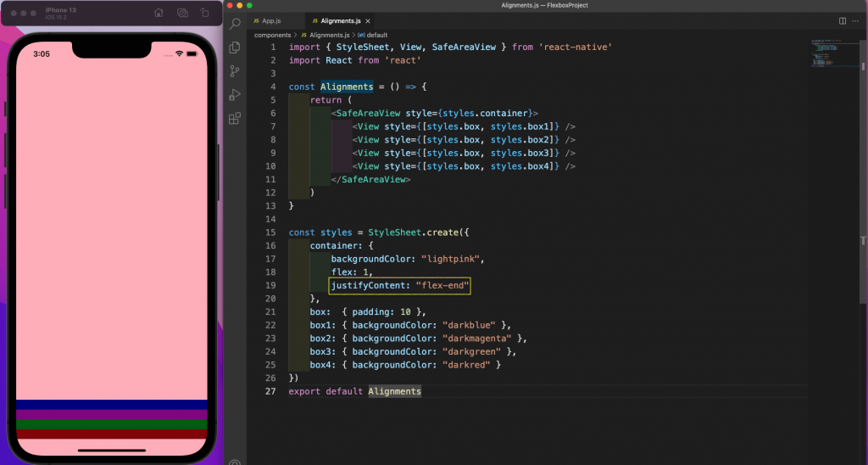This screenshot has height=465, width=868.
Task: Click the components breadcrumb
Action: (x=272, y=35)
